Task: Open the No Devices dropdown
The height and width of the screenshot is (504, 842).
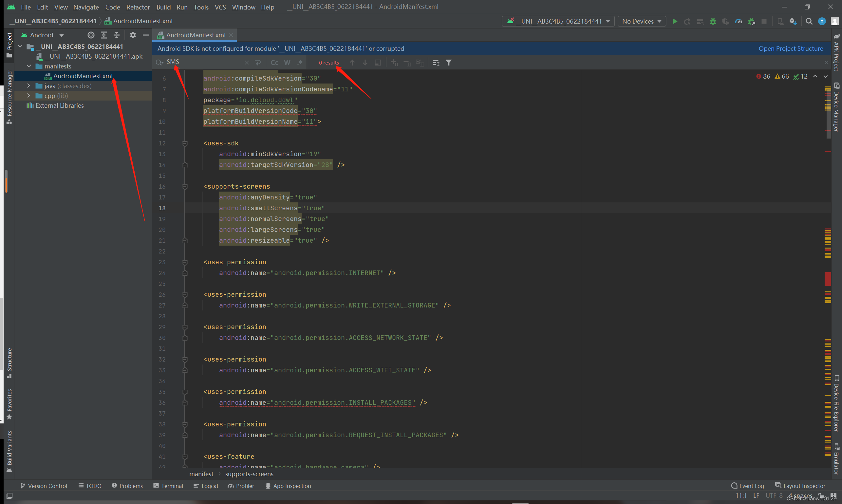Action: [x=641, y=21]
